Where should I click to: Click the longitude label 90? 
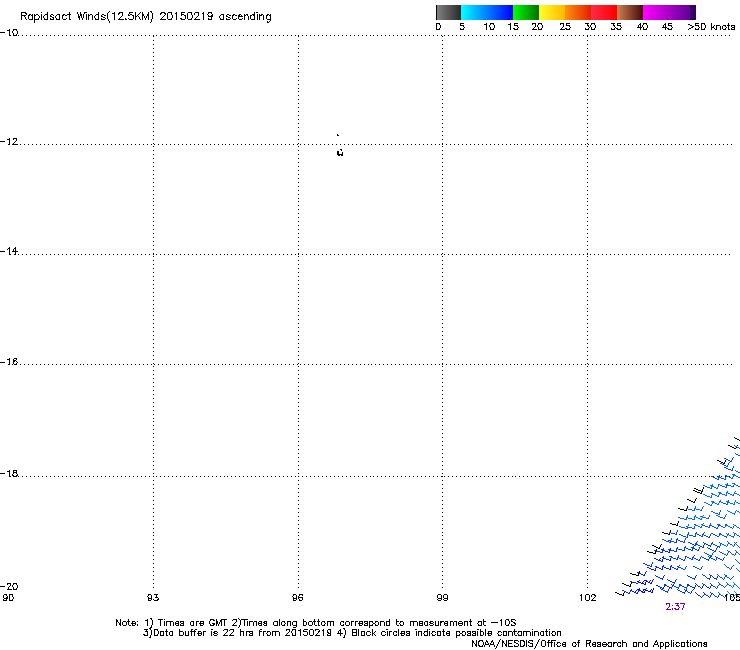[x=8, y=598]
